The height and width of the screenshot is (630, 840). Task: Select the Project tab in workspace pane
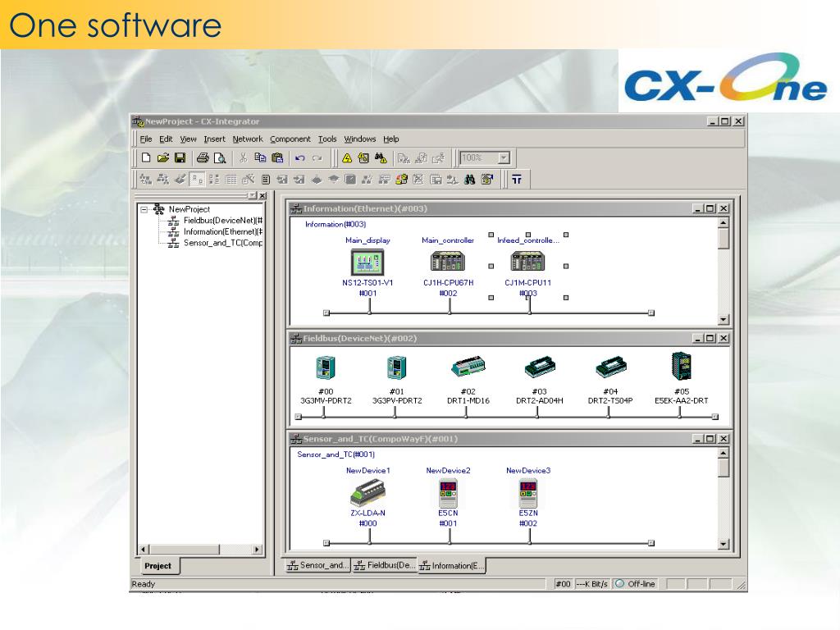click(157, 566)
